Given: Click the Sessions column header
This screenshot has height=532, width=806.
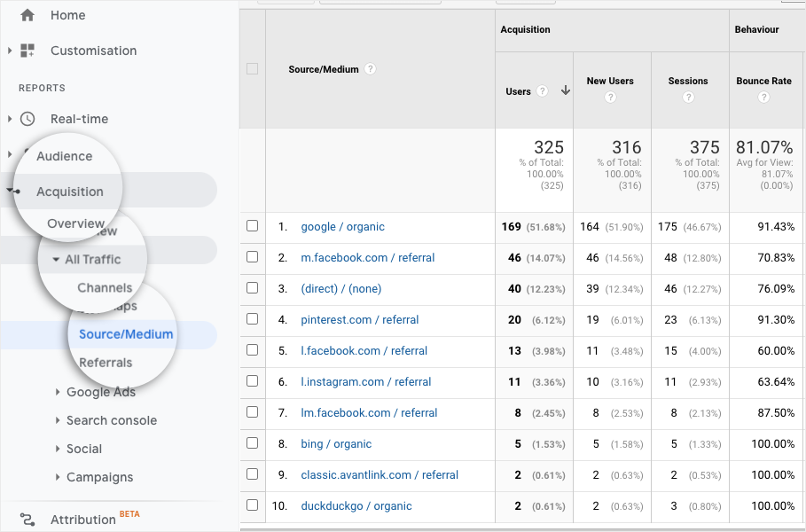Looking at the screenshot, I should click(688, 81).
